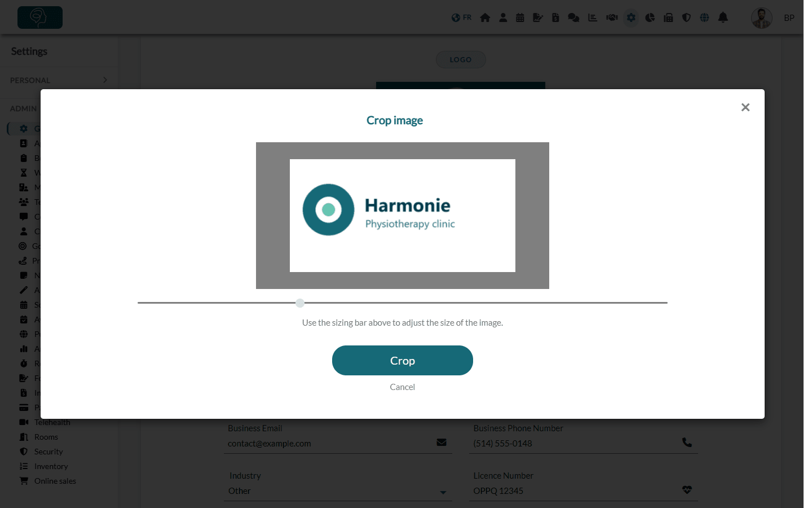Open the chat bubbles icon in top navigation
Viewport: 812px width, 508px height.
click(x=573, y=17)
